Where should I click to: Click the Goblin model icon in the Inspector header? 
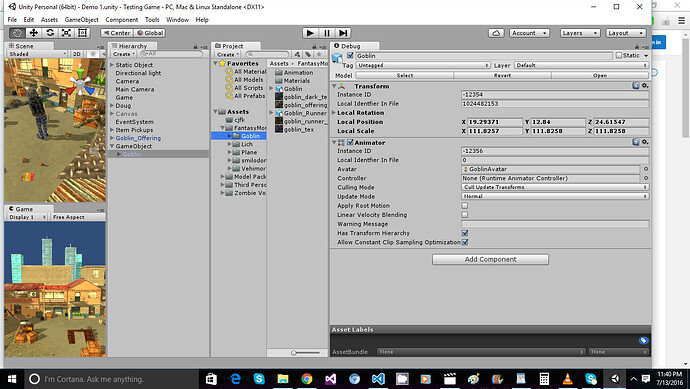[337, 58]
